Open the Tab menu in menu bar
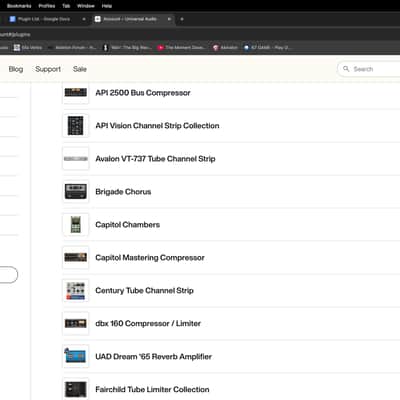This screenshot has width=400, height=400. pyautogui.click(x=66, y=6)
